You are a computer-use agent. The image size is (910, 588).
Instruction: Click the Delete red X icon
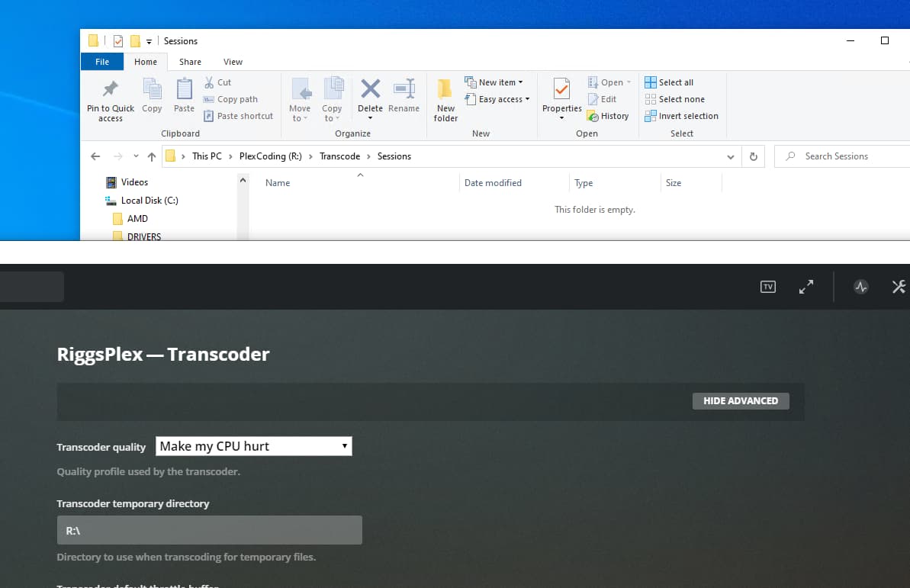pos(370,88)
